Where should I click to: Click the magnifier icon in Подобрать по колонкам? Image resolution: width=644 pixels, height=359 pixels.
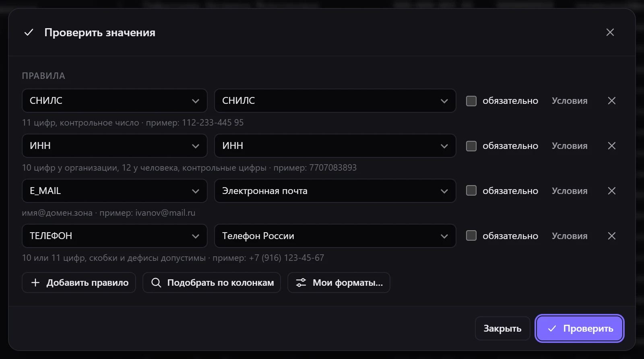pyautogui.click(x=156, y=283)
